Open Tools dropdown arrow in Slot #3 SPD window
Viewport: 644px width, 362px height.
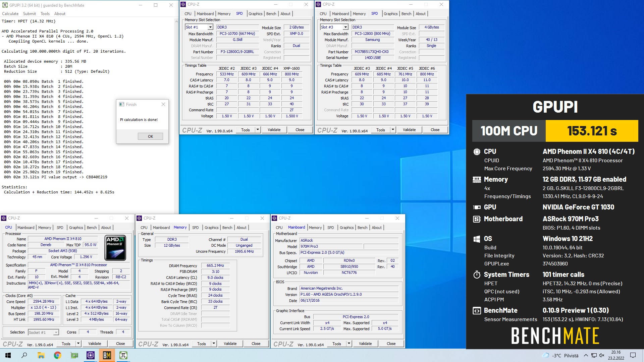[x=393, y=130]
